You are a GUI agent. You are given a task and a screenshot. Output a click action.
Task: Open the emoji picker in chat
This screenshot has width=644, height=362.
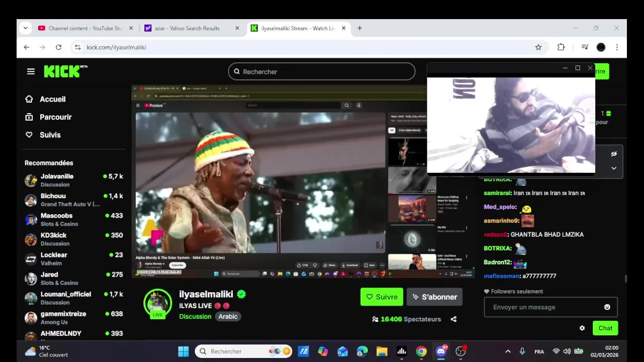[607, 307]
